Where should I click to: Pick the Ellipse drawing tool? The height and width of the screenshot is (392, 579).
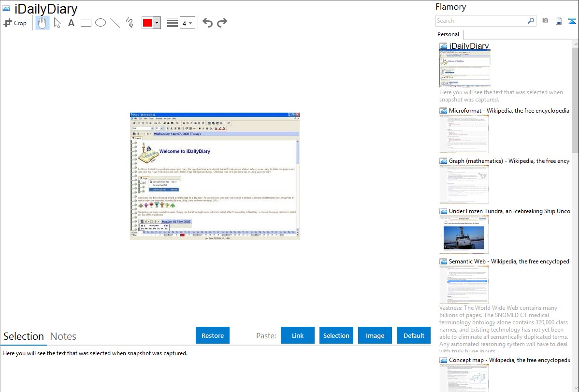(x=101, y=23)
